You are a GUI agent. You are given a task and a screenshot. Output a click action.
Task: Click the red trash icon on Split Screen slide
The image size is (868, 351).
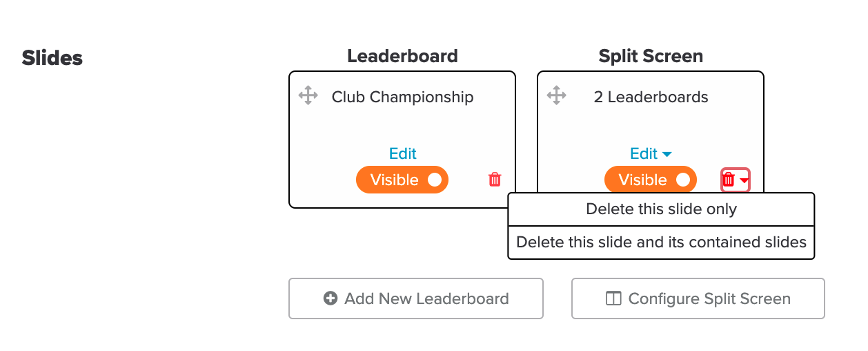pos(729,180)
